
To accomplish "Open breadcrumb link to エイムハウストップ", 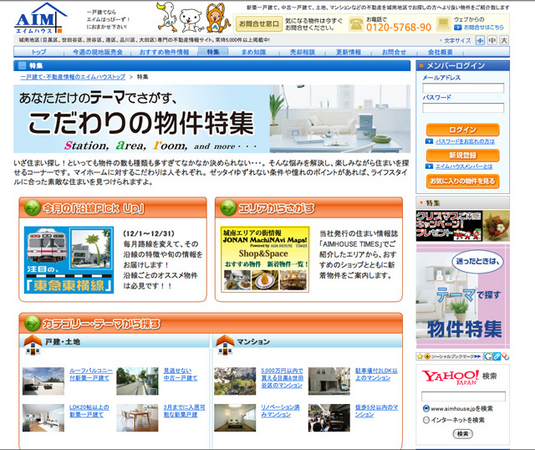I will (73, 77).
